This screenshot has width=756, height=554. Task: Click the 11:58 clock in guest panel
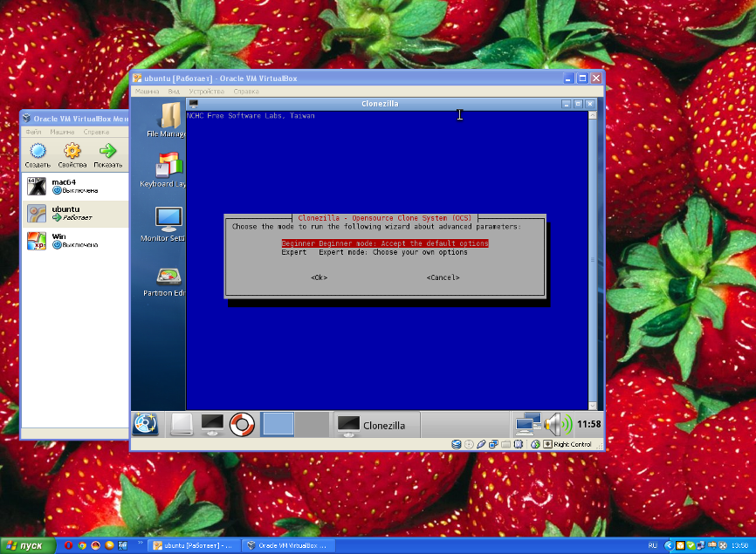coord(588,424)
